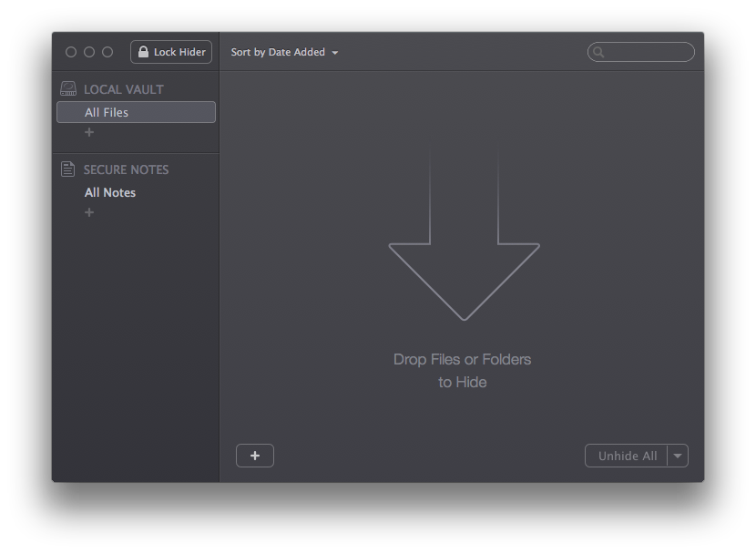Image resolution: width=756 pixels, height=554 pixels.
Task: Add a new notes group under Secure Notes
Action: [x=89, y=212]
